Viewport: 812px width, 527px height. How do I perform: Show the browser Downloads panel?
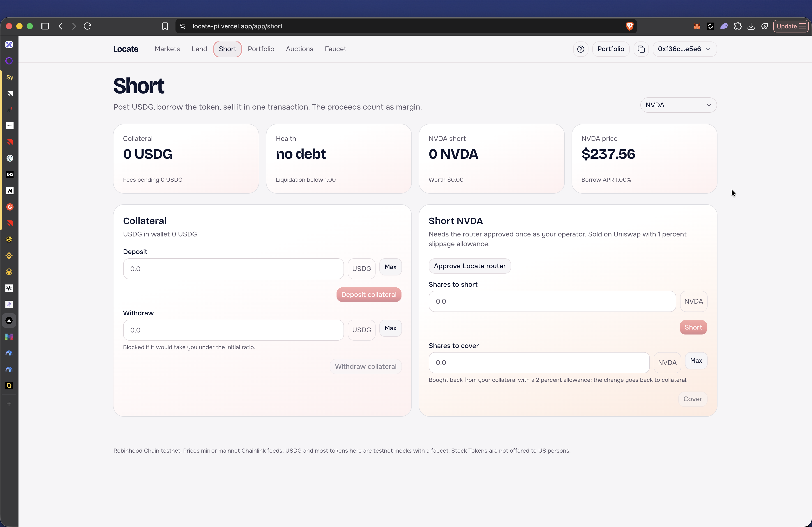(x=751, y=26)
